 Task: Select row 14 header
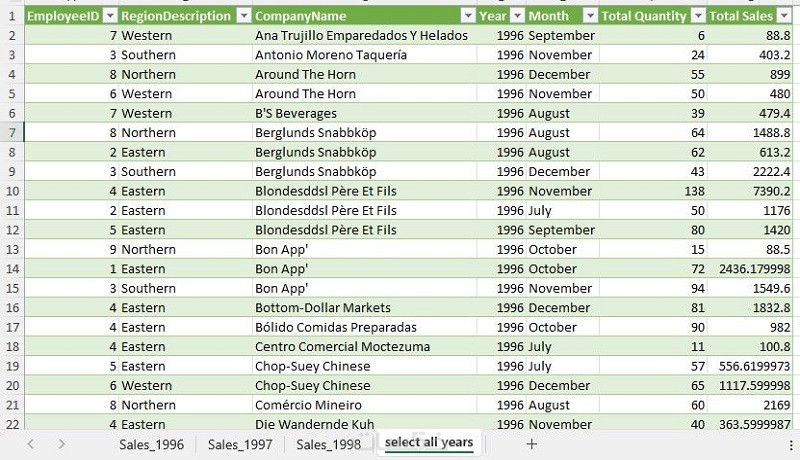(11, 269)
